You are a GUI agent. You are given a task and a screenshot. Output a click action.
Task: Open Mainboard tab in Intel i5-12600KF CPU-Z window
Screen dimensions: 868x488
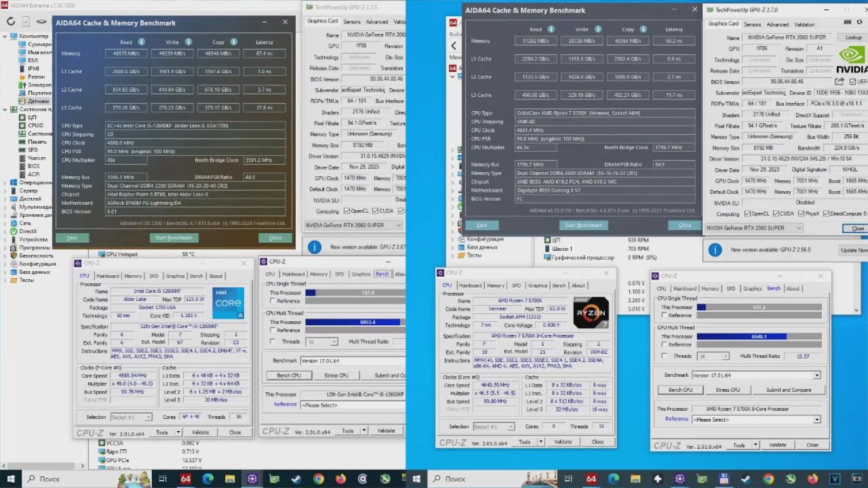[107, 276]
